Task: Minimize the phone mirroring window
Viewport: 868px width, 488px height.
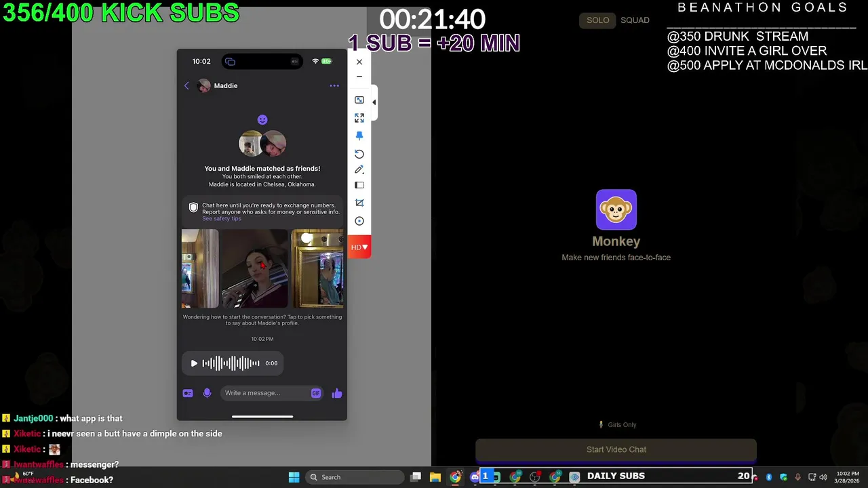Action: (359, 77)
